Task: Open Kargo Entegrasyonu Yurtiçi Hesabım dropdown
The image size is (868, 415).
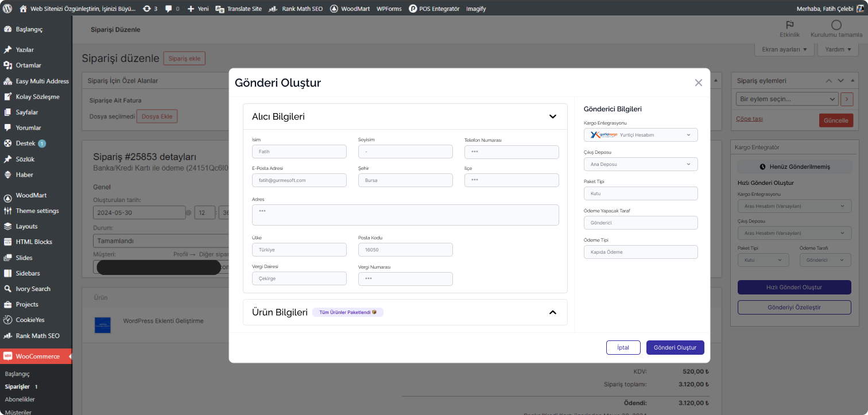Action: pyautogui.click(x=641, y=135)
